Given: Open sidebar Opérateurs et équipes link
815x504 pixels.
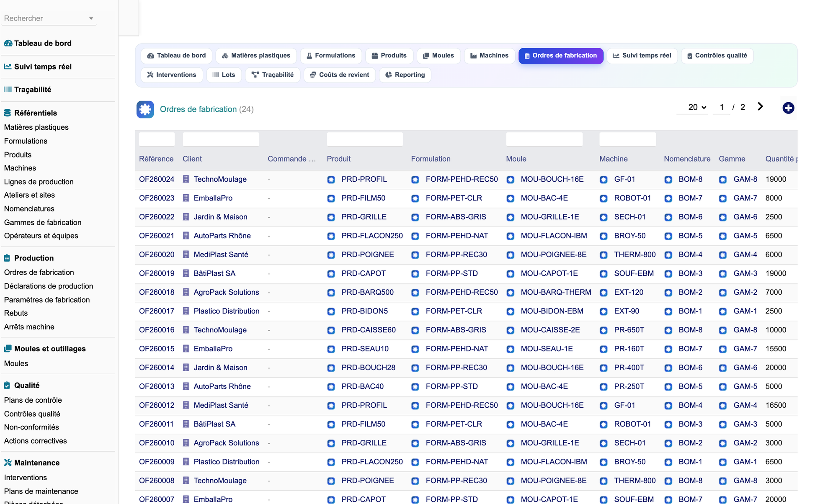Looking at the screenshot, I should [41, 236].
